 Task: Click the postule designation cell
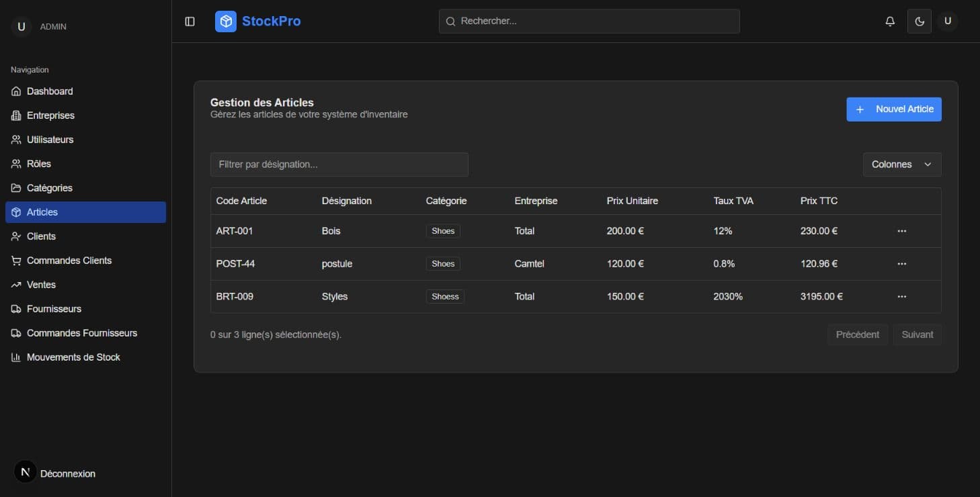click(x=337, y=264)
